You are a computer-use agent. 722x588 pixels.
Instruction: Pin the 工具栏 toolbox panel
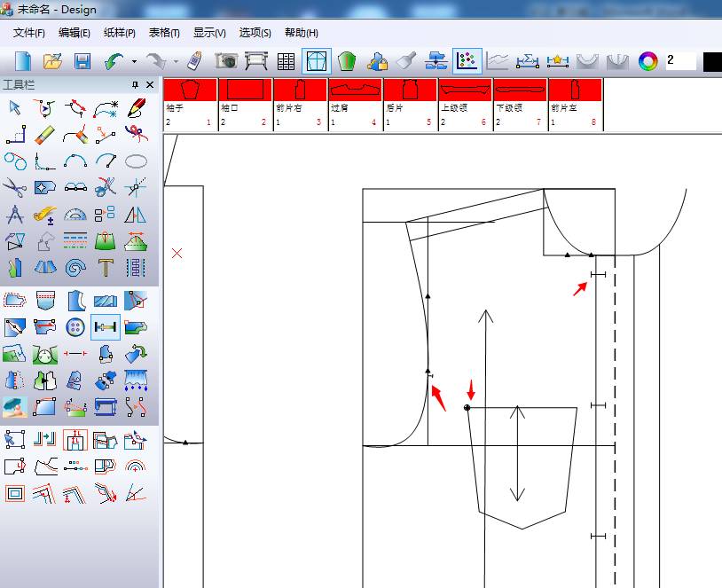coord(135,85)
